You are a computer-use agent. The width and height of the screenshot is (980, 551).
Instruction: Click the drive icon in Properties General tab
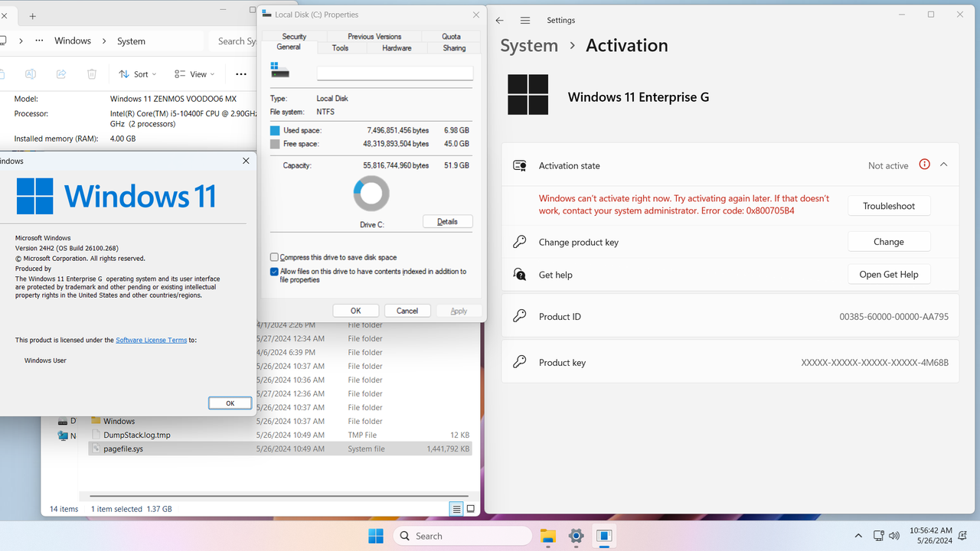point(280,70)
